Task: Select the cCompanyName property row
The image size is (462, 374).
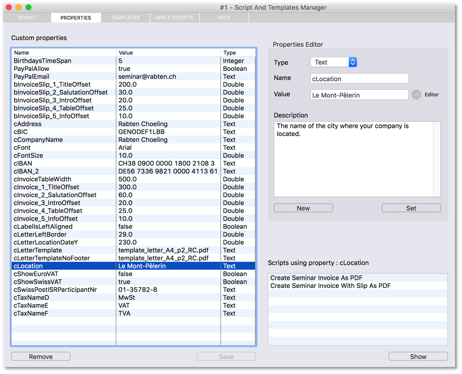Action: coord(133,140)
